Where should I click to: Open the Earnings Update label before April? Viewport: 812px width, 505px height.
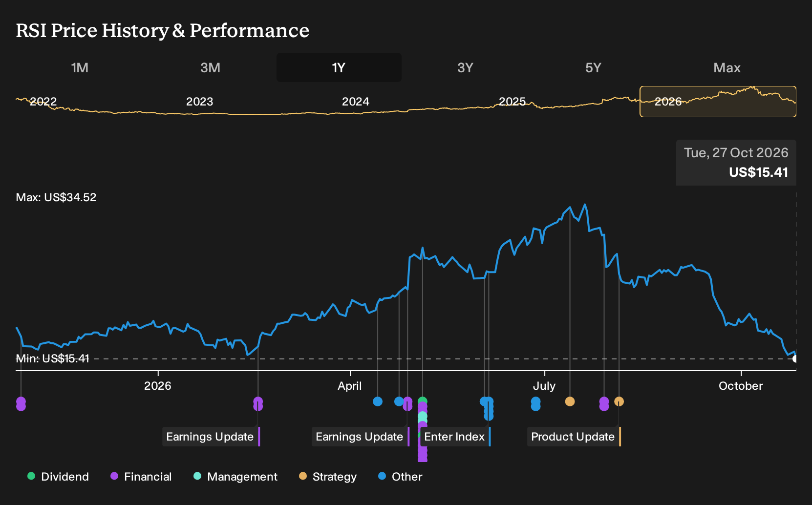(x=211, y=437)
